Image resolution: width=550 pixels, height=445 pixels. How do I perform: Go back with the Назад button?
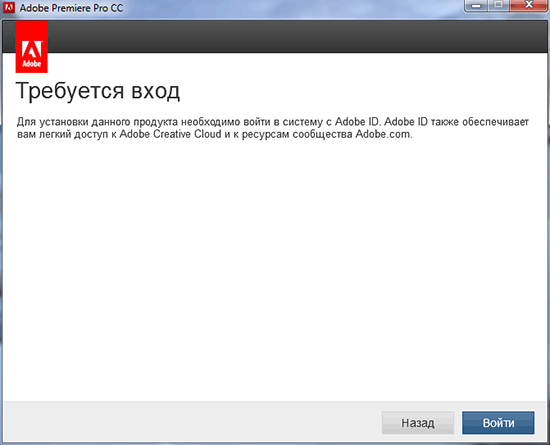pos(418,423)
